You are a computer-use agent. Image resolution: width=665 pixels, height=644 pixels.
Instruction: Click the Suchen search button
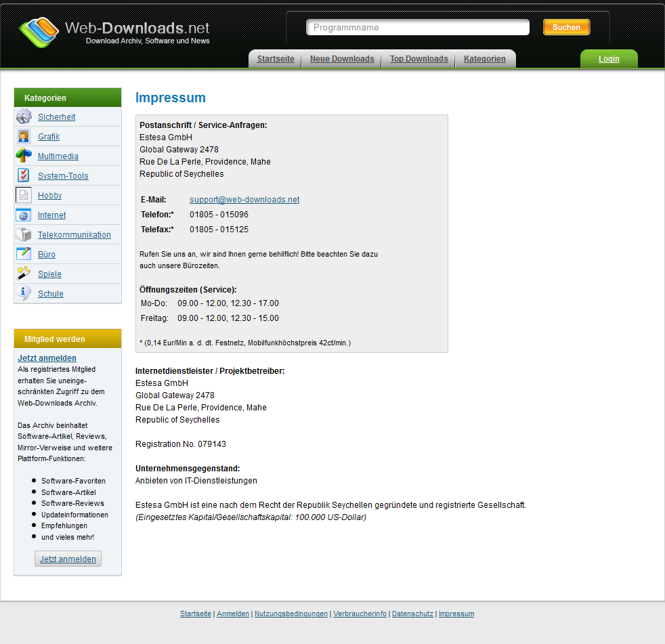tap(567, 27)
